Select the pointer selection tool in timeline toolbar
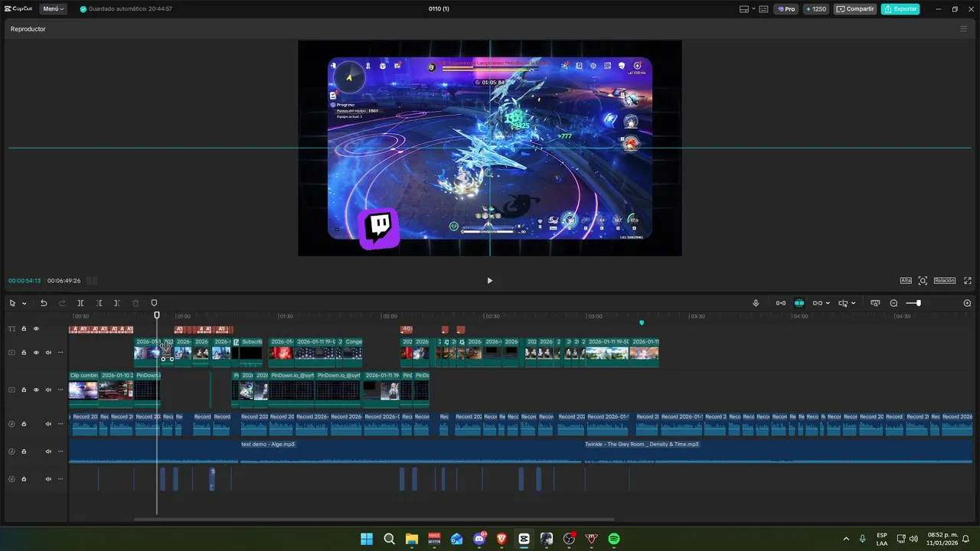Screen dimensions: 980x551 click(x=12, y=303)
